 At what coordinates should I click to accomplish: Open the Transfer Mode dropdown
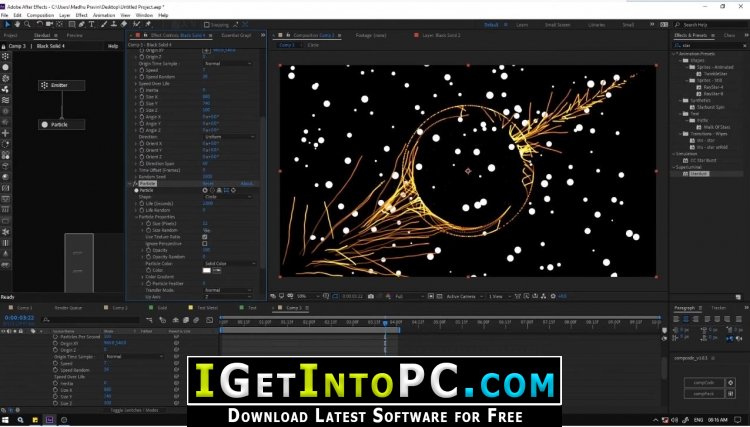point(228,290)
